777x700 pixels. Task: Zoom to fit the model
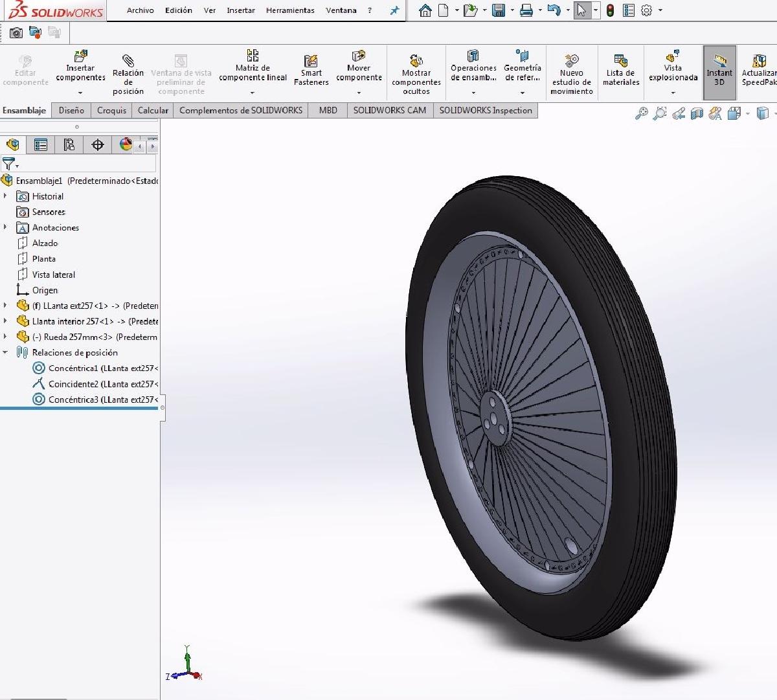point(641,114)
